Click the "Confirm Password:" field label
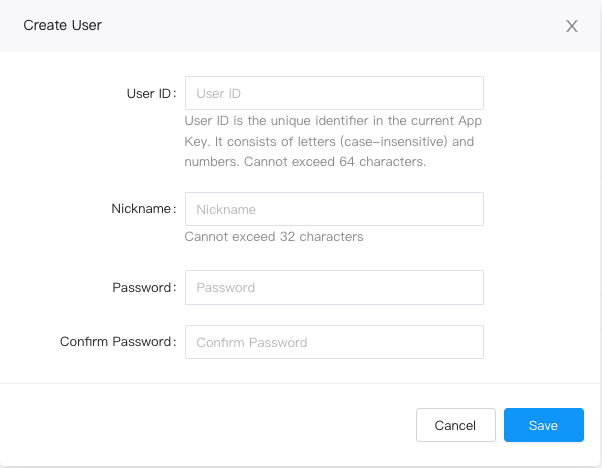 (x=117, y=342)
